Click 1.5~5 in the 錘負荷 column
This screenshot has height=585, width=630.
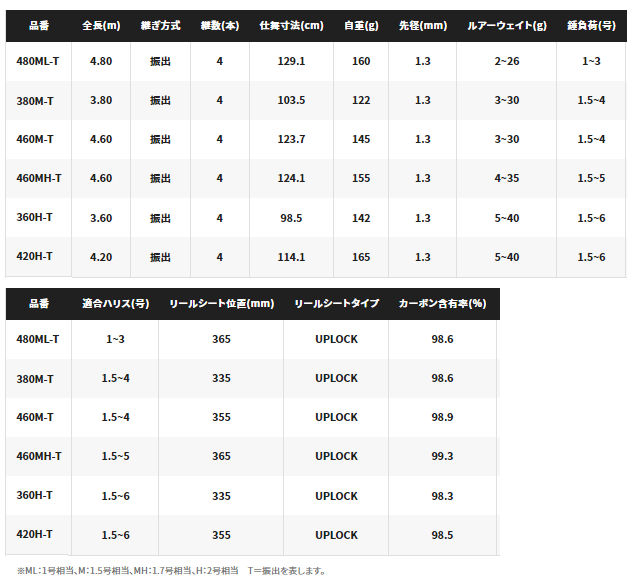[x=591, y=178]
